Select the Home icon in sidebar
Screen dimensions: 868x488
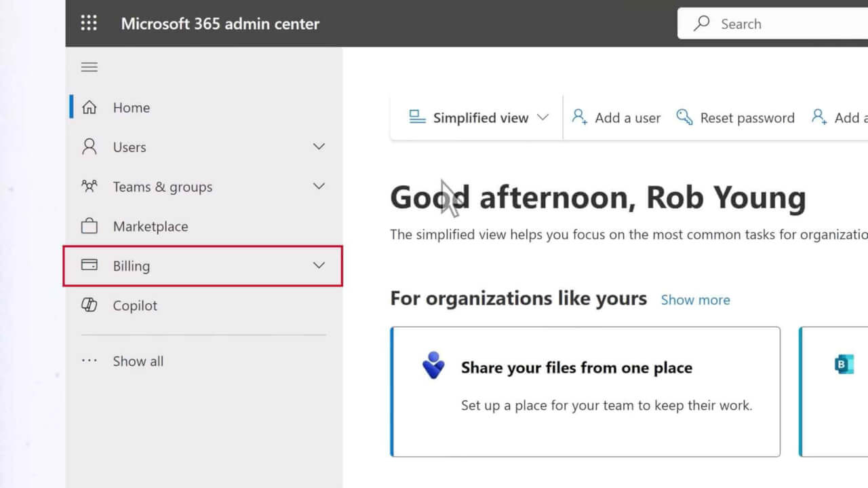pyautogui.click(x=89, y=107)
